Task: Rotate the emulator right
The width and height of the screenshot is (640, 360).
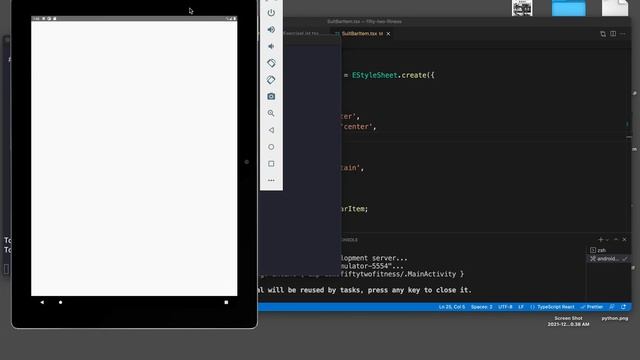Action: pos(271,80)
